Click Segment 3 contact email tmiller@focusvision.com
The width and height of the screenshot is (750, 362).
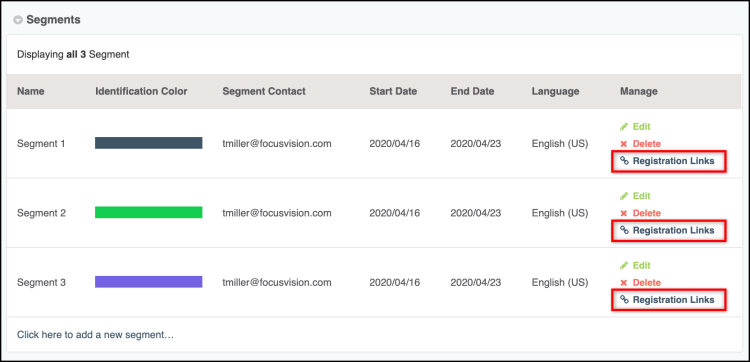[276, 282]
